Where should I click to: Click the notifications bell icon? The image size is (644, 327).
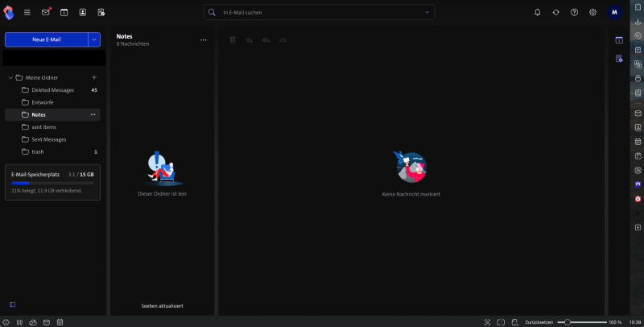pyautogui.click(x=538, y=12)
